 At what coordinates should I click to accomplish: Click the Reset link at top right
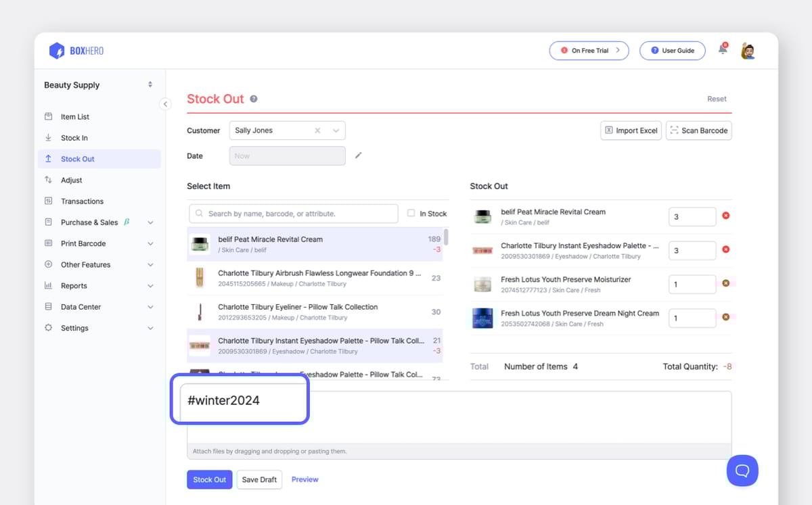pos(717,98)
